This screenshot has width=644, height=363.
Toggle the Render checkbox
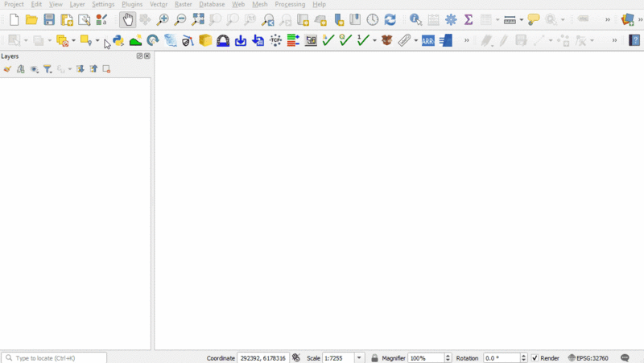(535, 358)
